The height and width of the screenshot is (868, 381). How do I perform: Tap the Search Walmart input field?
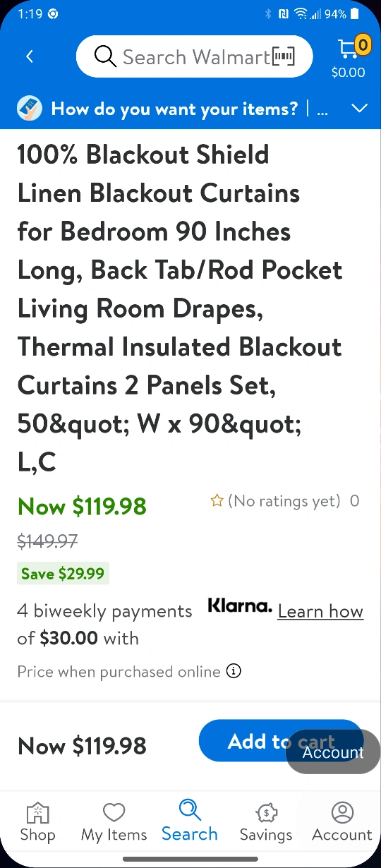pos(194,56)
